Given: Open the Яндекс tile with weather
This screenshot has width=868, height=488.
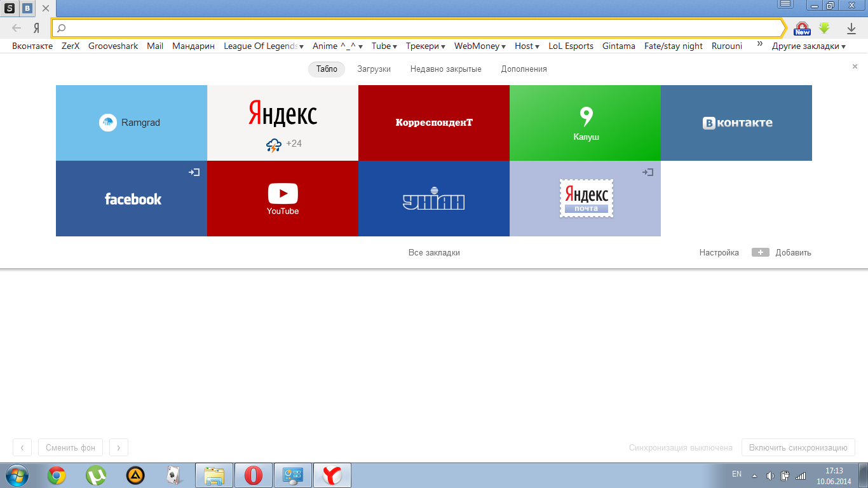Looking at the screenshot, I should tap(283, 123).
